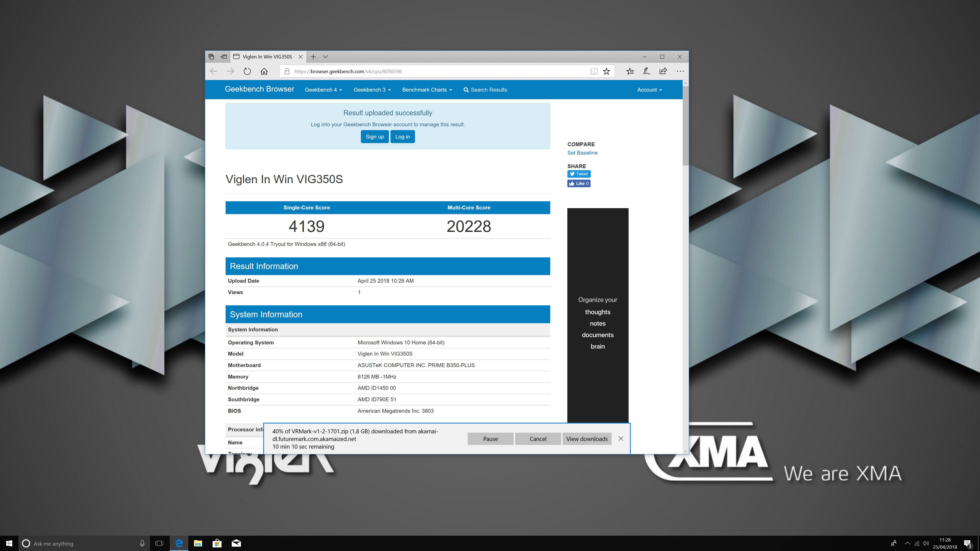Open reading view book icon
The height and width of the screenshot is (551, 980).
[594, 71]
